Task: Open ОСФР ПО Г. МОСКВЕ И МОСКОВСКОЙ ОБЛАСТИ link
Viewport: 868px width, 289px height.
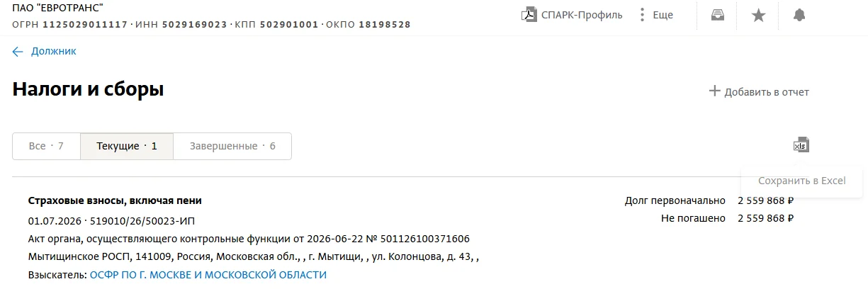Action: 208,274
